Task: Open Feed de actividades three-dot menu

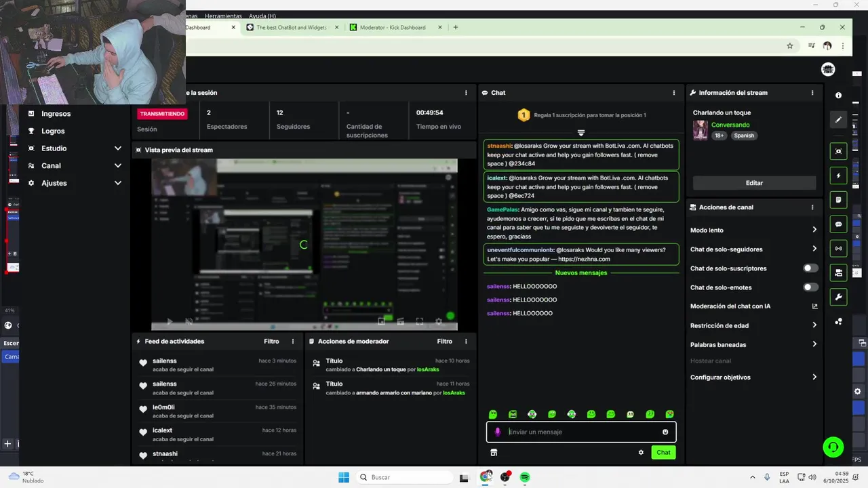Action: pos(293,342)
